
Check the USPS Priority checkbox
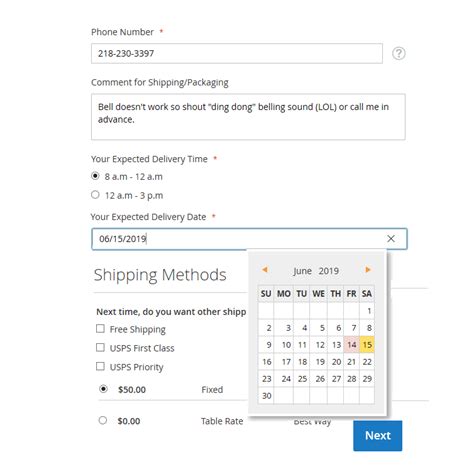(x=100, y=366)
